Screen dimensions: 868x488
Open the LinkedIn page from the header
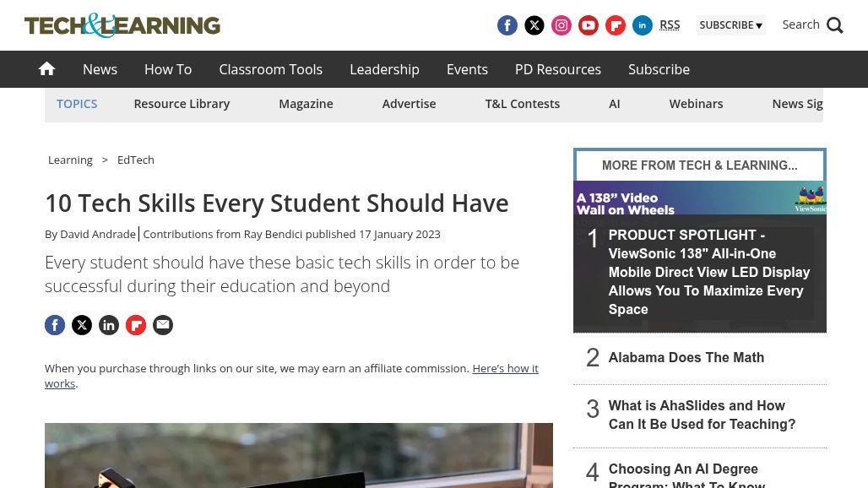coord(643,25)
